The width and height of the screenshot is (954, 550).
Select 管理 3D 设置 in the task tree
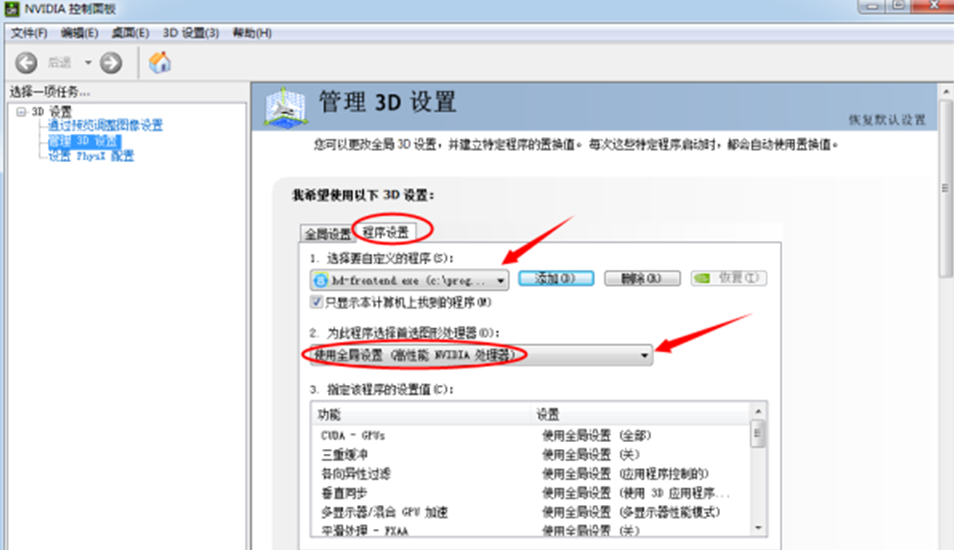(84, 141)
